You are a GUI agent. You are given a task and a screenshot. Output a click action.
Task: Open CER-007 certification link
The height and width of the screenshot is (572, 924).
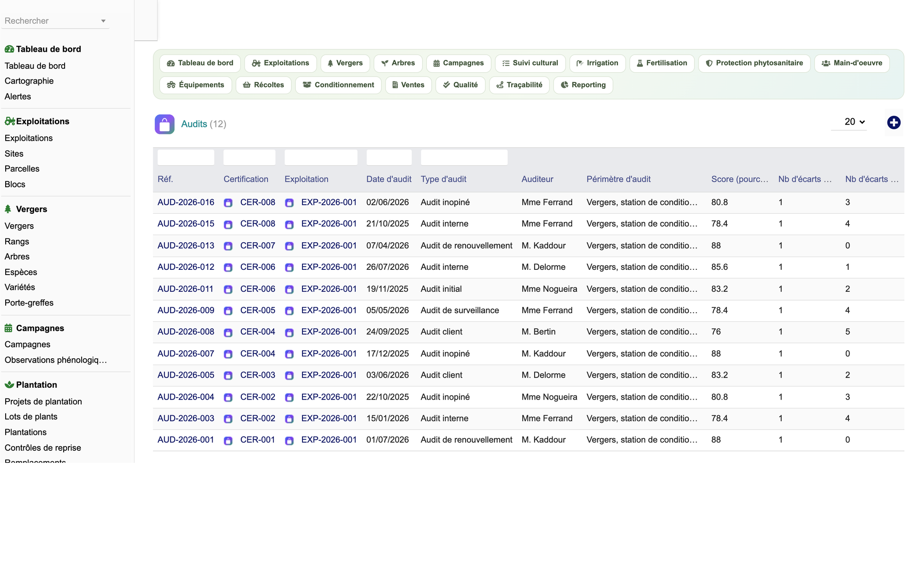(x=258, y=246)
